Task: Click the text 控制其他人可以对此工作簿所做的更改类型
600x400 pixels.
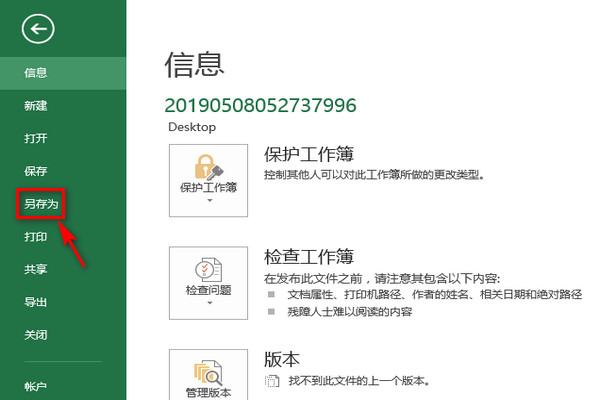Action: coord(375,175)
